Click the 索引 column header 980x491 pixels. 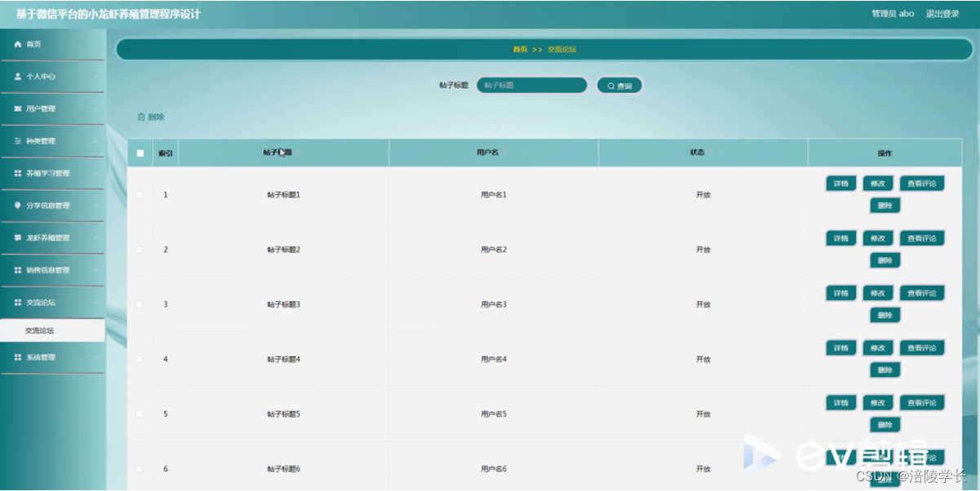coord(165,153)
